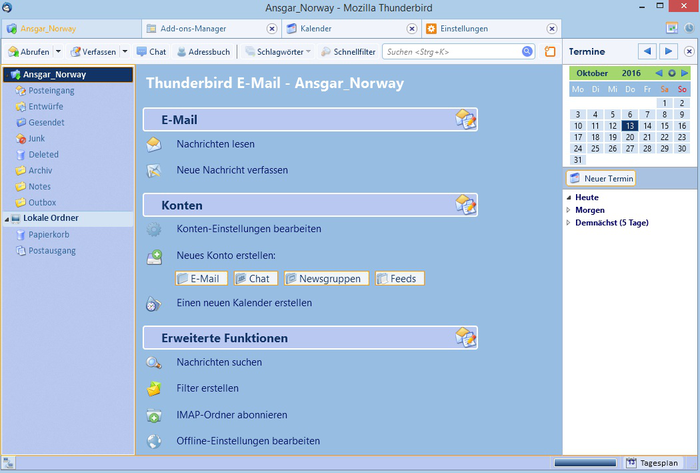Open Konten-Einstellungen bearbeiten
Image resolution: width=700 pixels, height=473 pixels.
(249, 229)
